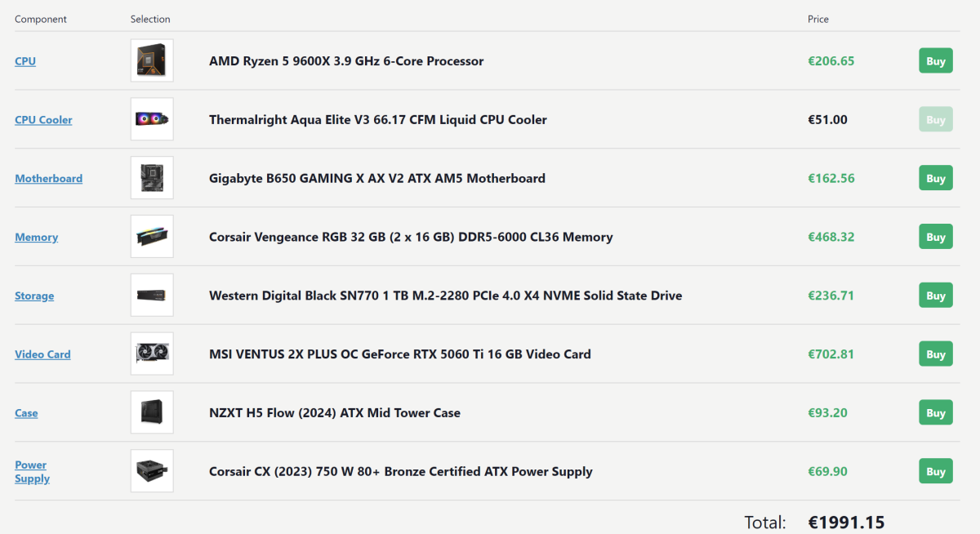Open the WD Black SN770 drive thumbnail
This screenshot has width=980, height=534.
152,296
